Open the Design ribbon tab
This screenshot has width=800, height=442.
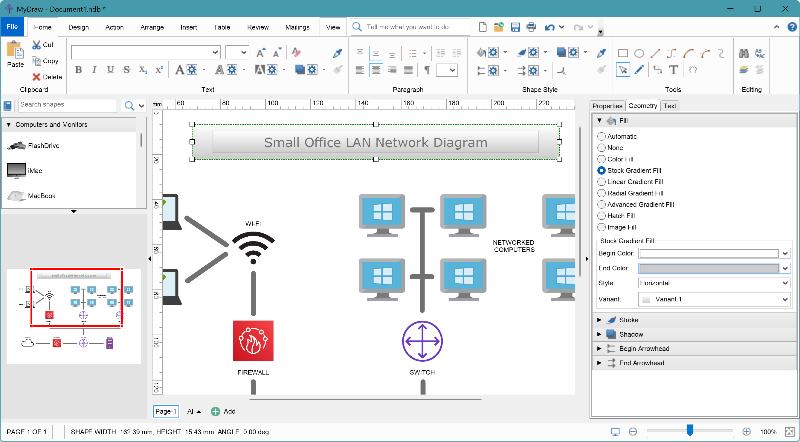(x=79, y=28)
